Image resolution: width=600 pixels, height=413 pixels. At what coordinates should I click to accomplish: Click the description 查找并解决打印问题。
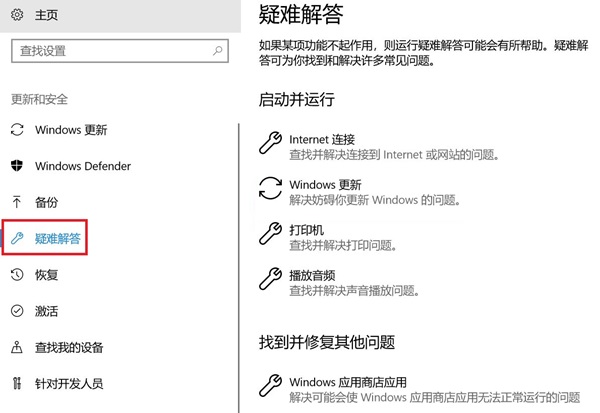click(343, 245)
